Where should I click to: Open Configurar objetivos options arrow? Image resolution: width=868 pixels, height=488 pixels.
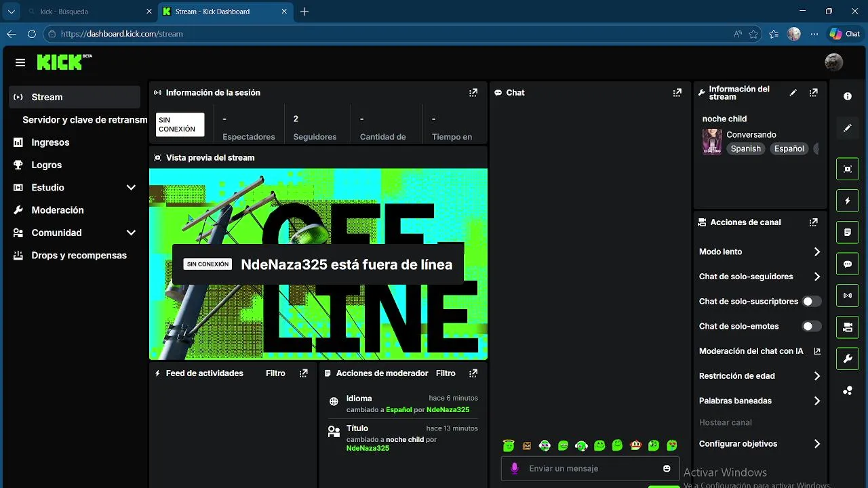click(x=817, y=444)
